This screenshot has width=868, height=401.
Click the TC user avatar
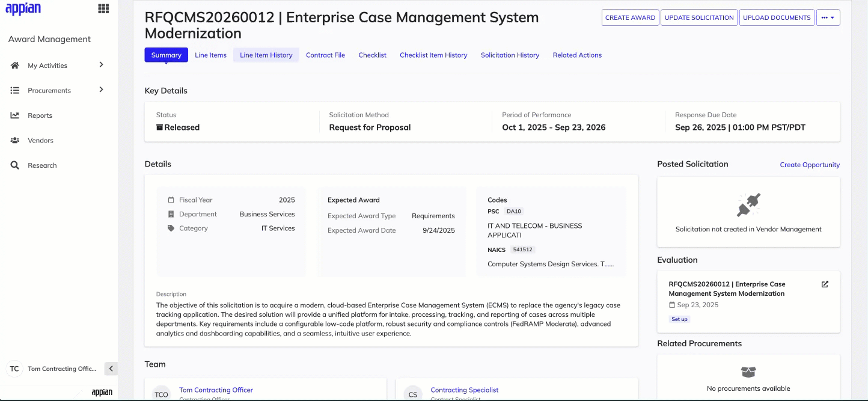tap(14, 369)
